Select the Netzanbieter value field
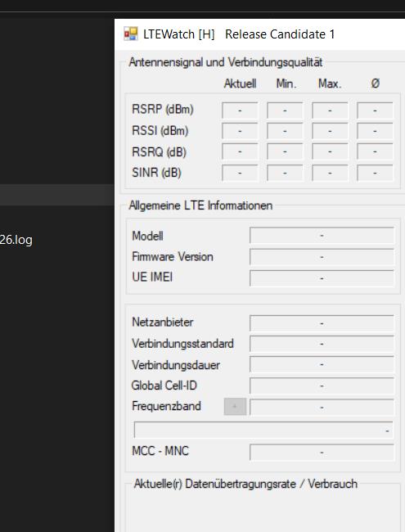The width and height of the screenshot is (405, 532). [322, 322]
